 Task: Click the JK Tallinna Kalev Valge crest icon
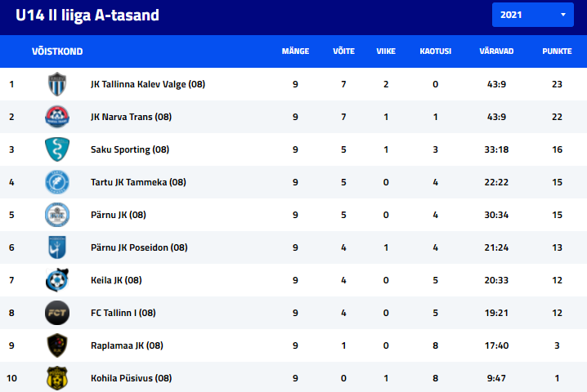[x=57, y=84]
